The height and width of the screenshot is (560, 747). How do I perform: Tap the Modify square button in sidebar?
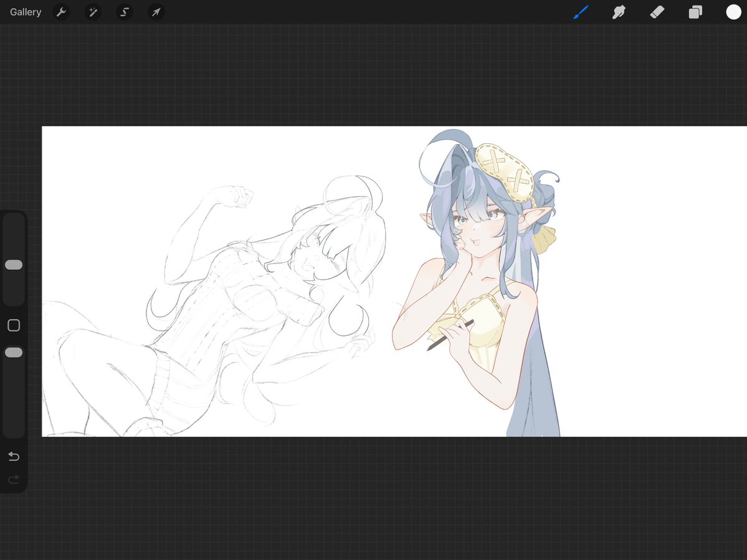click(14, 325)
